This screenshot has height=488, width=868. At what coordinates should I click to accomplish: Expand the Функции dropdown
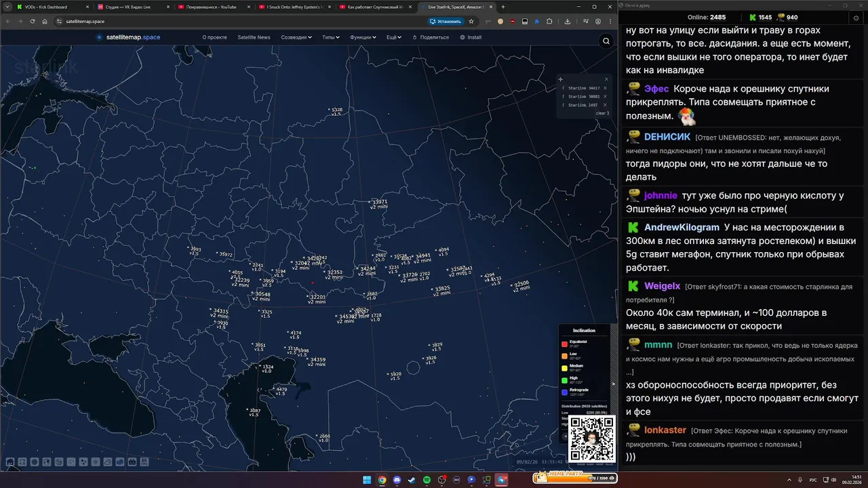tap(363, 37)
